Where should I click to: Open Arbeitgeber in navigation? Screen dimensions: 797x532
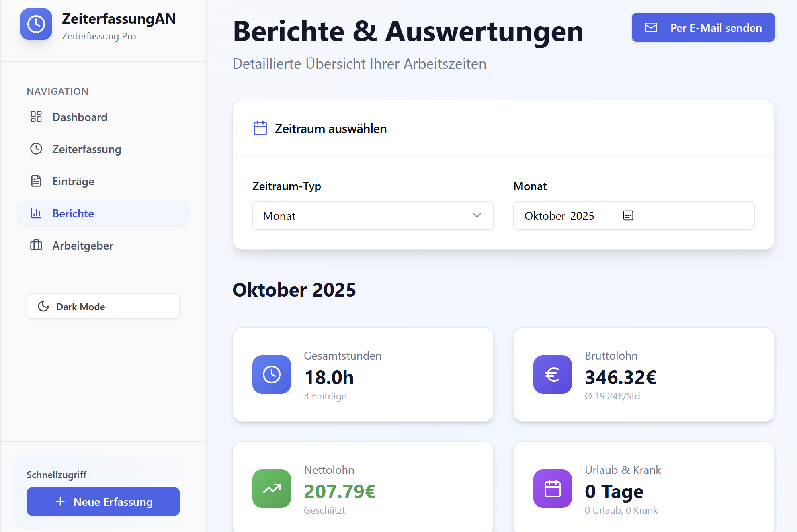(x=103, y=246)
